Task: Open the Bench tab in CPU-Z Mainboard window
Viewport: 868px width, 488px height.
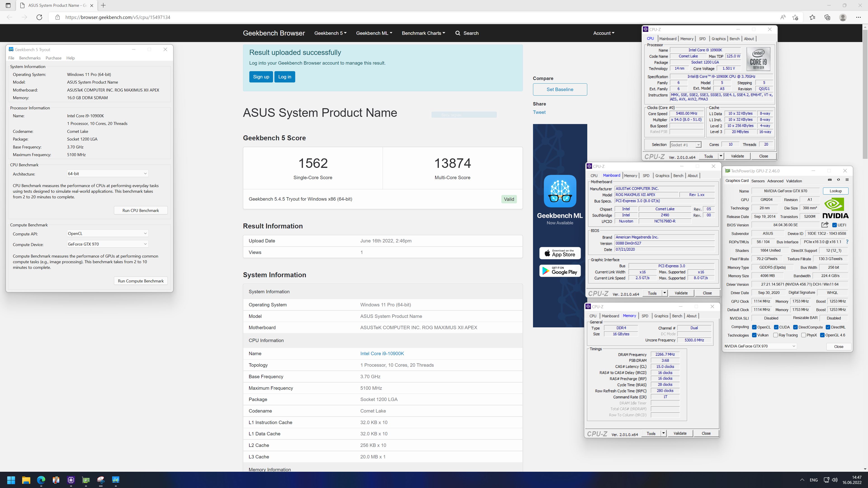Action: click(678, 176)
